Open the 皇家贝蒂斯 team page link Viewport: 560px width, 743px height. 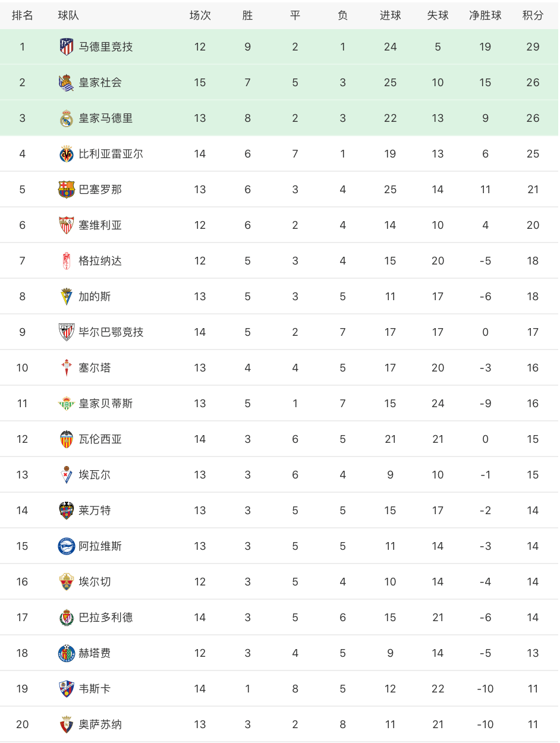pos(106,403)
